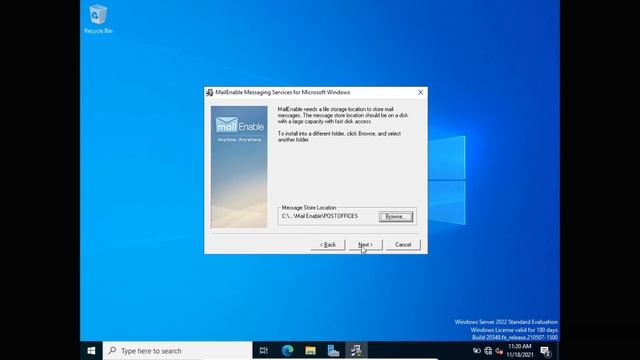Click the Message Store Location path text
The width and height of the screenshot is (640, 360).
(320, 216)
